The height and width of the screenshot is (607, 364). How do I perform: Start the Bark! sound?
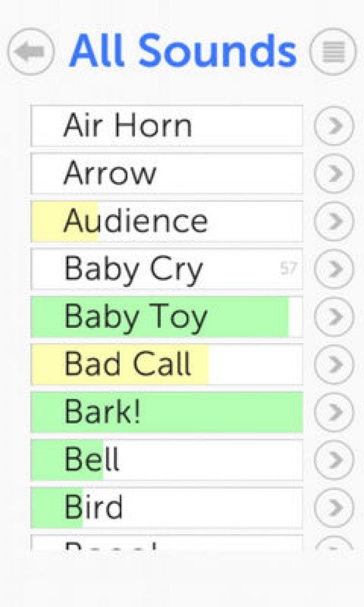pos(166,412)
